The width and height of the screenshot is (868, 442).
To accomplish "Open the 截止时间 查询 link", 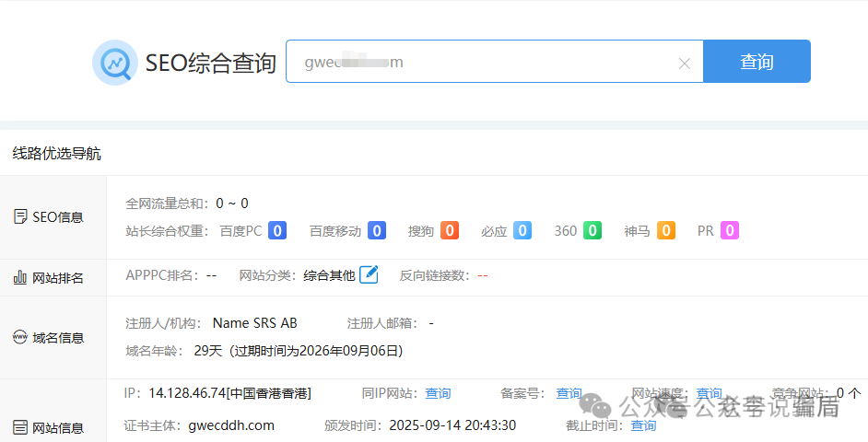I will coord(643,425).
